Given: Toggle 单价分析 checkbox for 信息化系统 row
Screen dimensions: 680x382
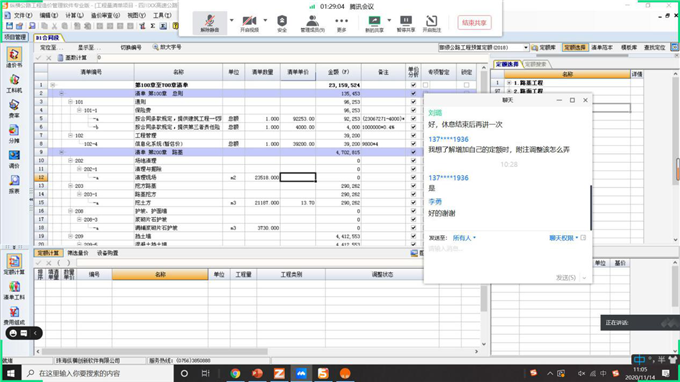Looking at the screenshot, I should [x=413, y=144].
